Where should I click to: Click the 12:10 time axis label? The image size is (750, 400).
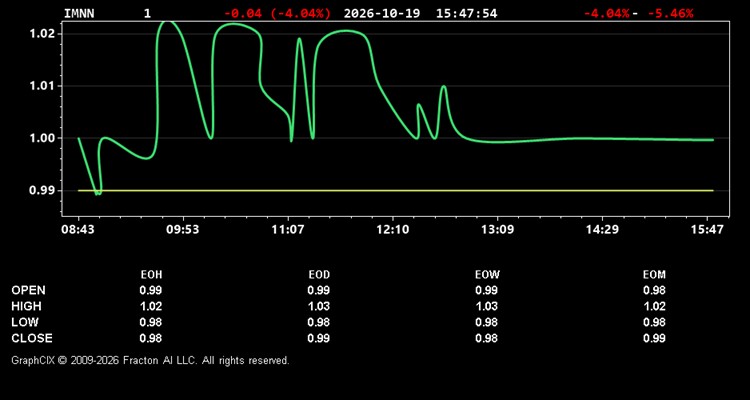coord(393,229)
